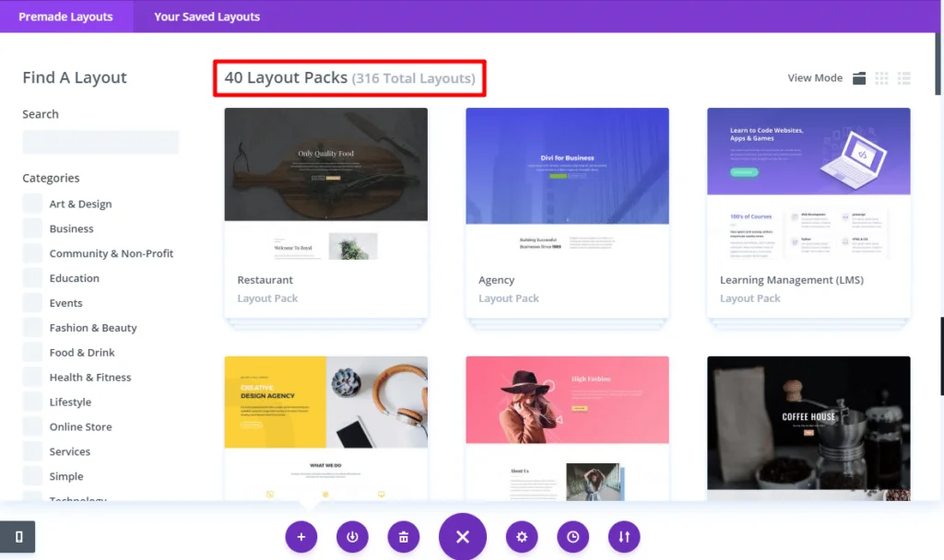Open the High Fashion layout thumbnail

click(x=567, y=428)
